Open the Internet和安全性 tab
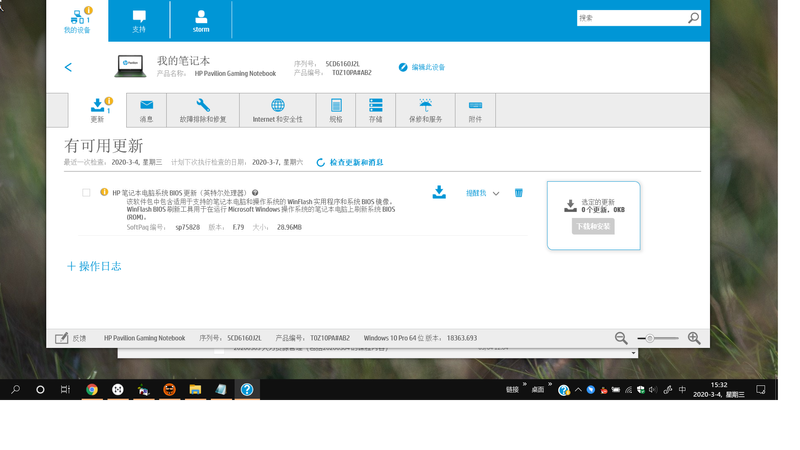800x450 pixels. pos(277,110)
